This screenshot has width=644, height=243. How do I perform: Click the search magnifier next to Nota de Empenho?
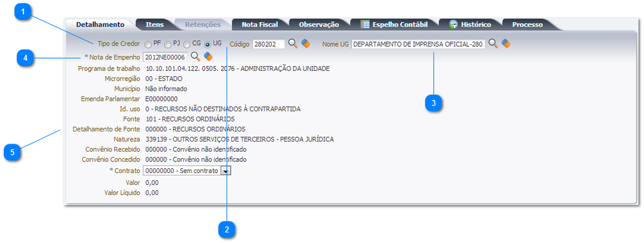pyautogui.click(x=196, y=56)
